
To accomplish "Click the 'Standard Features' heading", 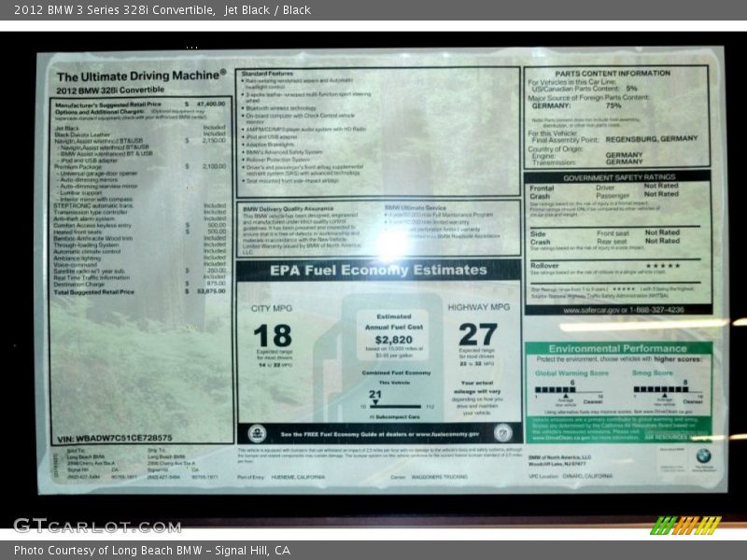I will point(267,74).
